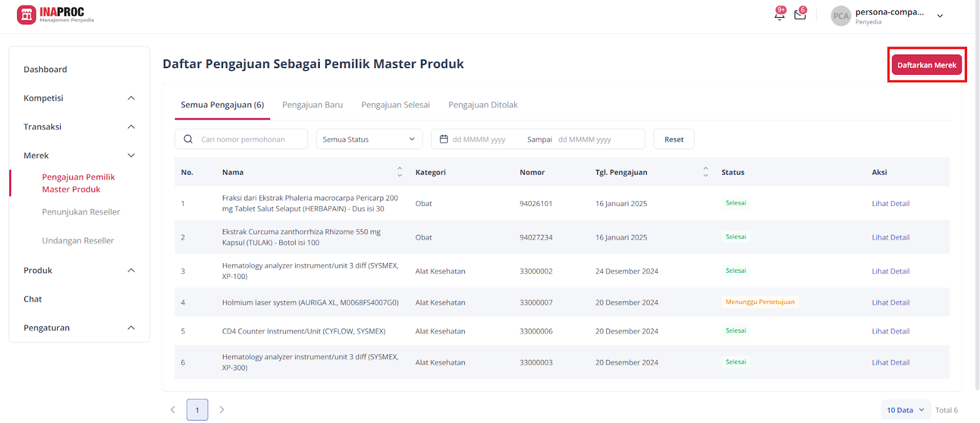This screenshot has width=980, height=423.
Task: Open Lihat Detail for Holmium laser system
Action: tap(891, 302)
